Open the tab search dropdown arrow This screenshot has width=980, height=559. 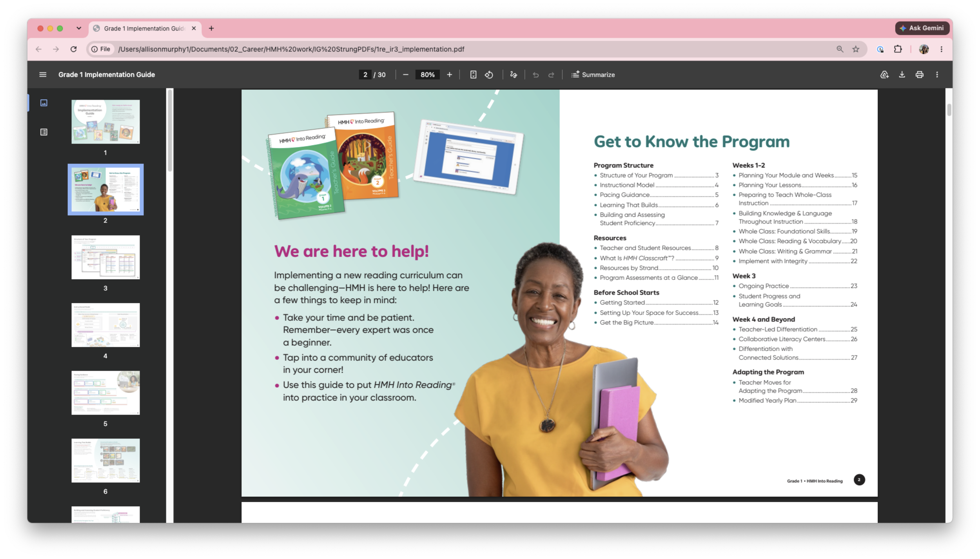coord(79,28)
